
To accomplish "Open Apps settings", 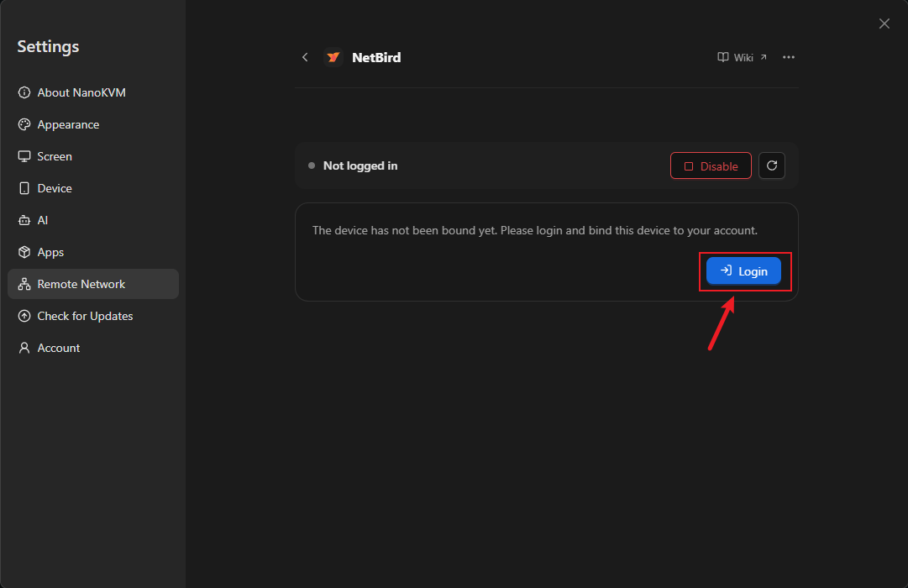I will point(93,252).
